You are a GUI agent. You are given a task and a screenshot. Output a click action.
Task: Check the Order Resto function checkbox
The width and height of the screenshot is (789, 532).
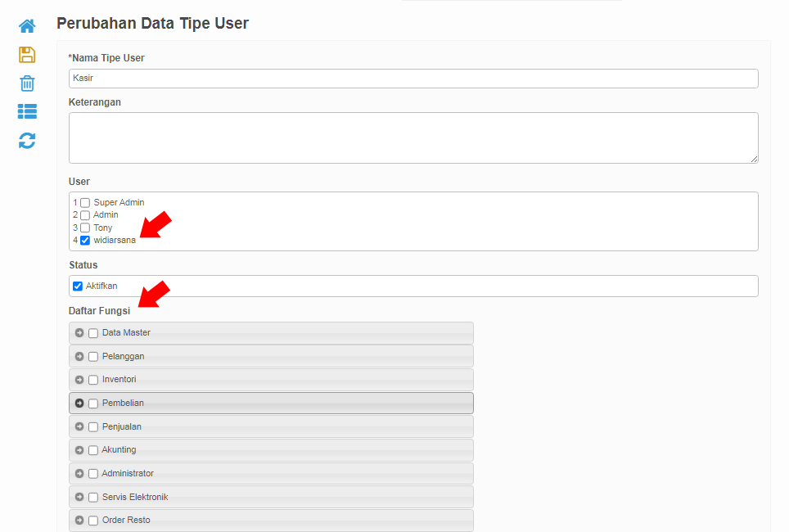click(93, 521)
